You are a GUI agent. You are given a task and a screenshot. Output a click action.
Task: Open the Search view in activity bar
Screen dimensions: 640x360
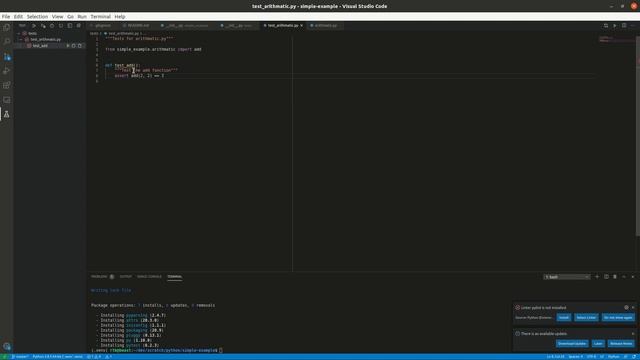tap(7, 42)
